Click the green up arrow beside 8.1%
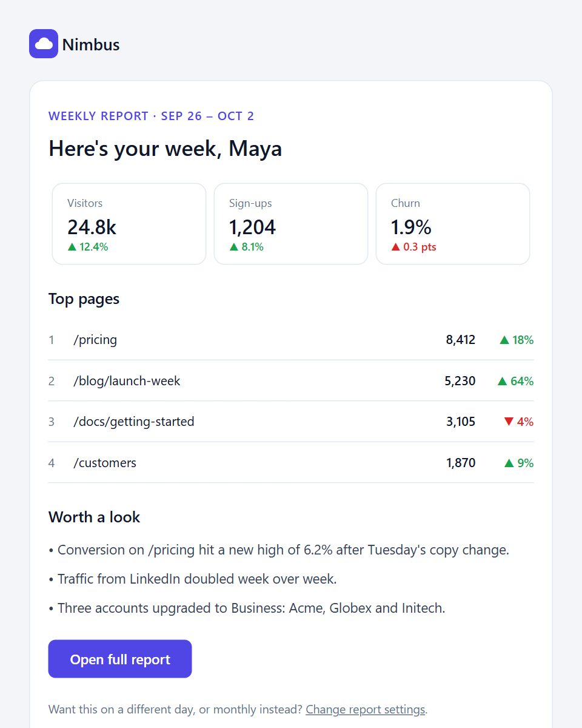 click(x=234, y=247)
